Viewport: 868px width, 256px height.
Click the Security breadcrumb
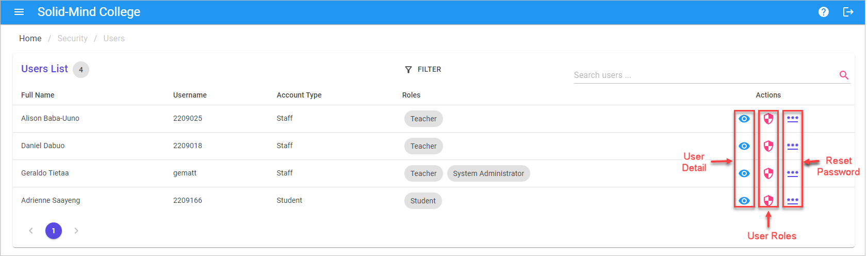(x=73, y=38)
